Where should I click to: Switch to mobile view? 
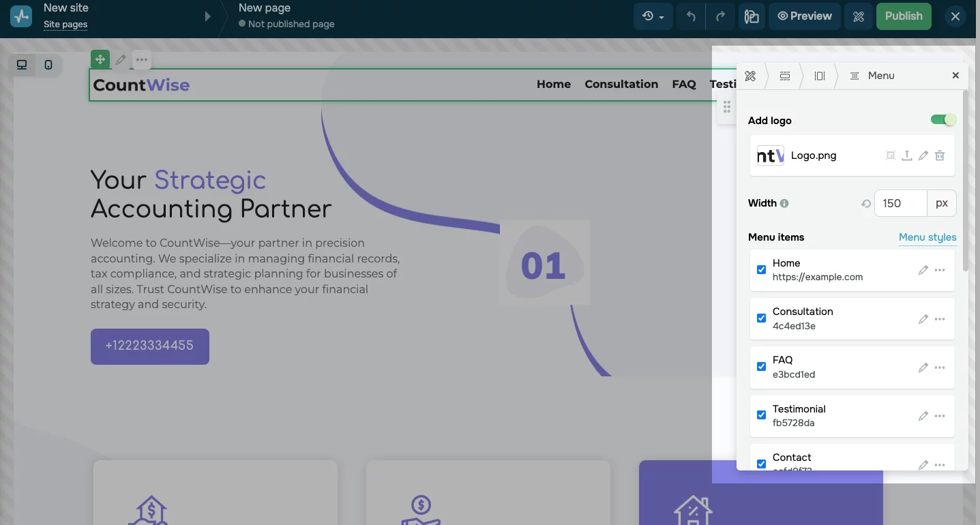(48, 65)
